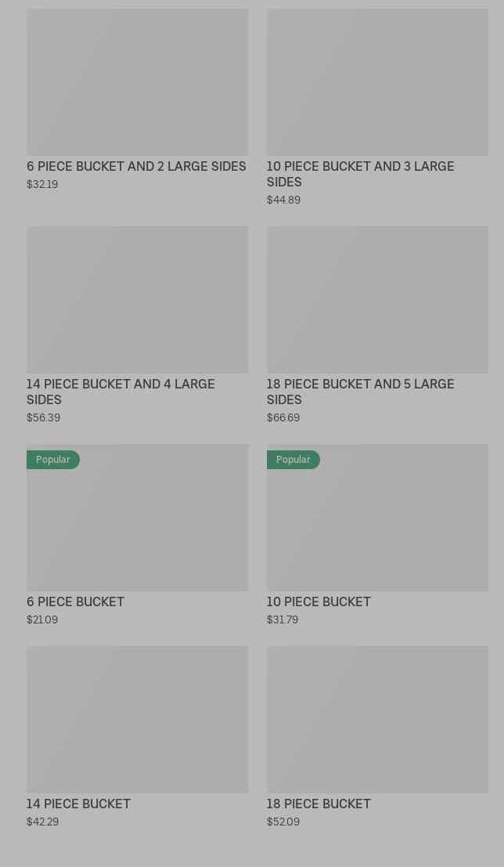
Task: Open the 6 Piece Bucket and 2 Large Sides image
Action: click(137, 81)
